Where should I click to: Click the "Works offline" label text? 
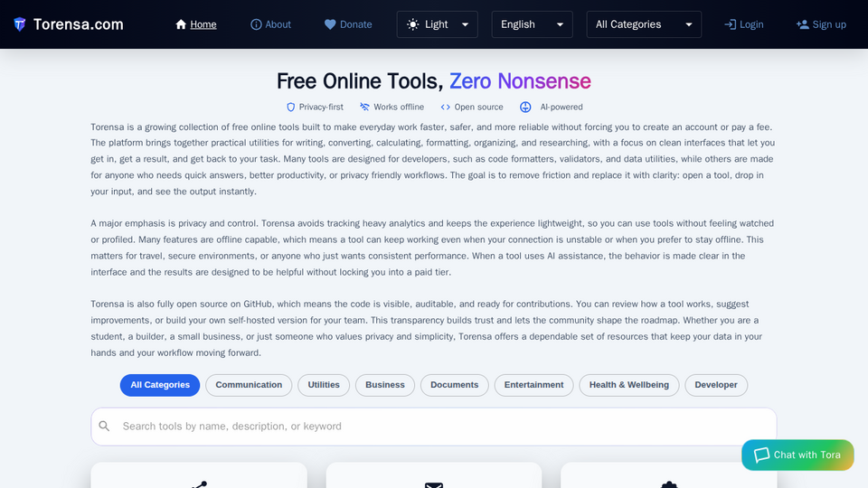coord(399,108)
